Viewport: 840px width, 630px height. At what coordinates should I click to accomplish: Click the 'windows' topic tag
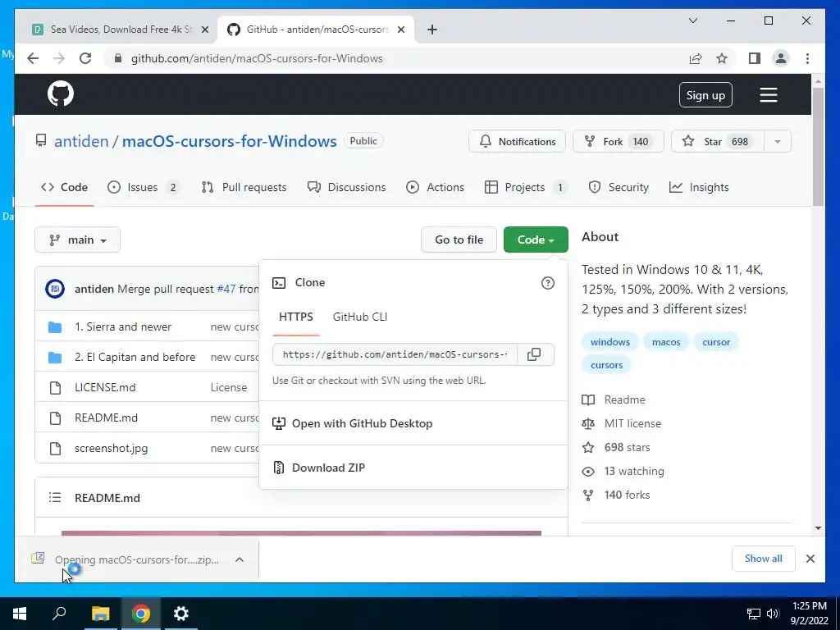(x=610, y=342)
